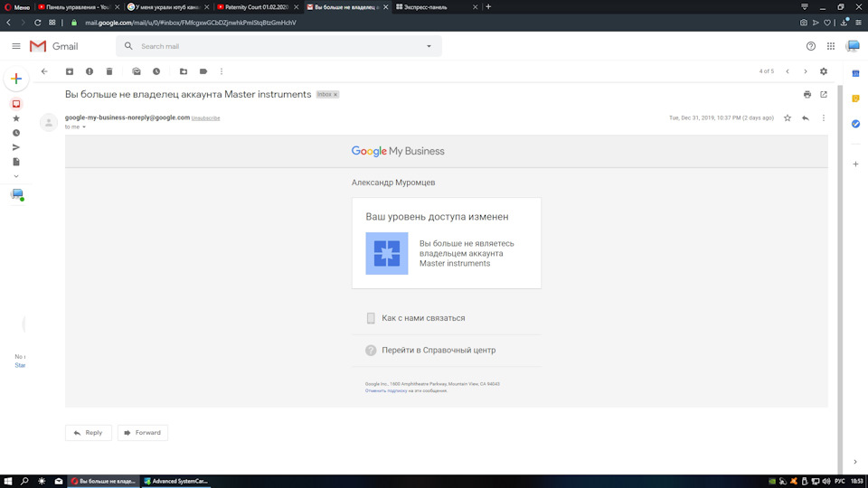Open Windows taskbar search
The height and width of the screenshot is (488, 868).
tap(24, 482)
